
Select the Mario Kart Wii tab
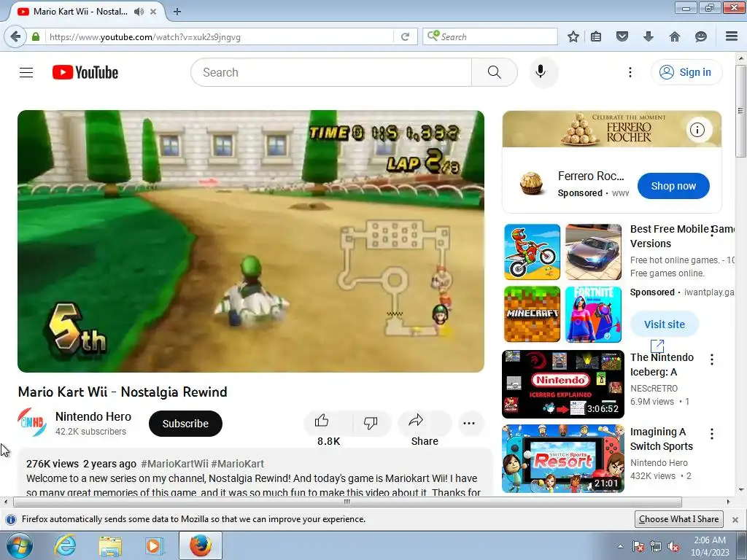click(80, 12)
